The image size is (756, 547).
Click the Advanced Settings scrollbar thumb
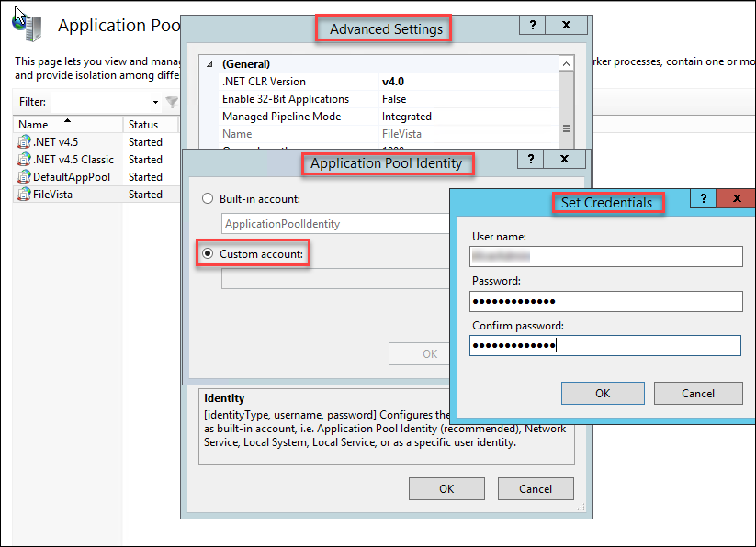point(567,109)
